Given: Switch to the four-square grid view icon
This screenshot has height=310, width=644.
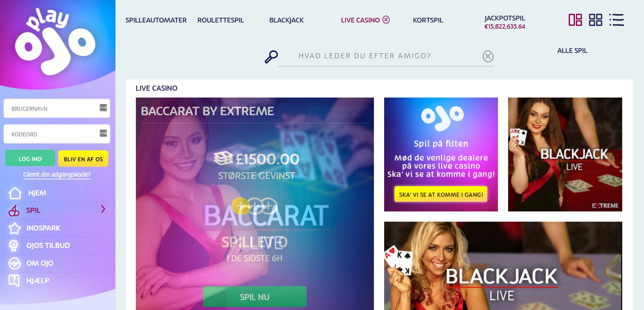Looking at the screenshot, I should click(x=596, y=20).
